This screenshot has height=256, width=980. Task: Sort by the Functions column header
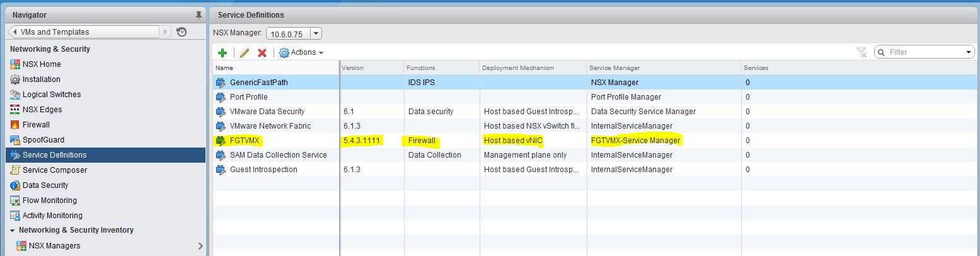coord(441,67)
